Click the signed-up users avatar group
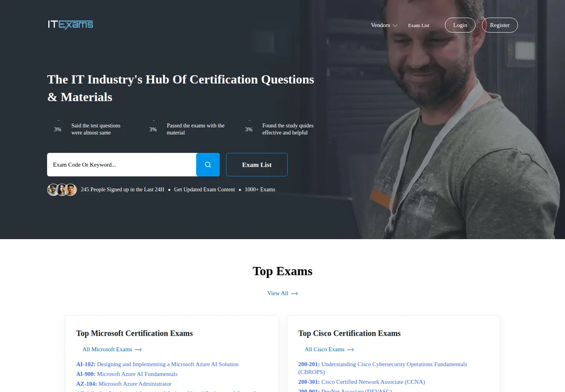 click(62, 190)
